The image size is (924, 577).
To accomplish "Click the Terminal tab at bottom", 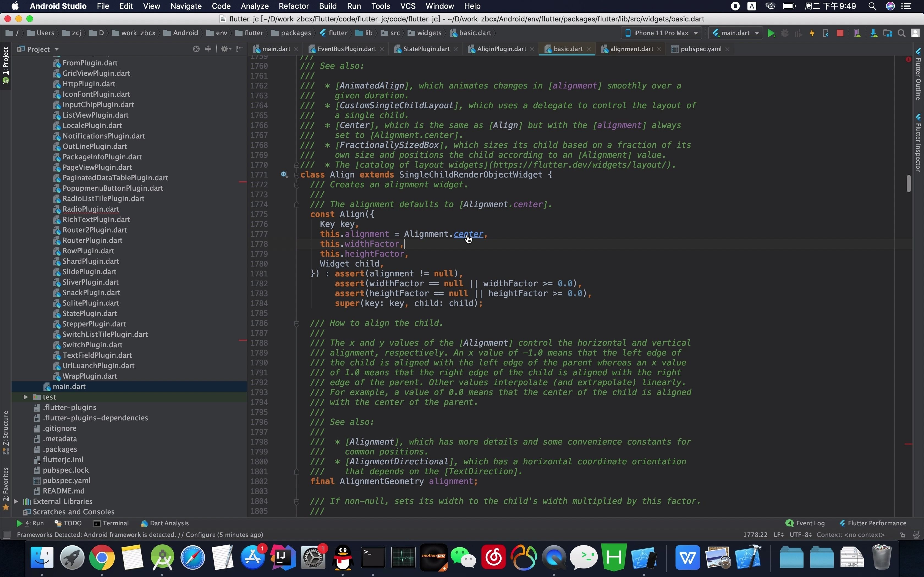I will [x=115, y=523].
